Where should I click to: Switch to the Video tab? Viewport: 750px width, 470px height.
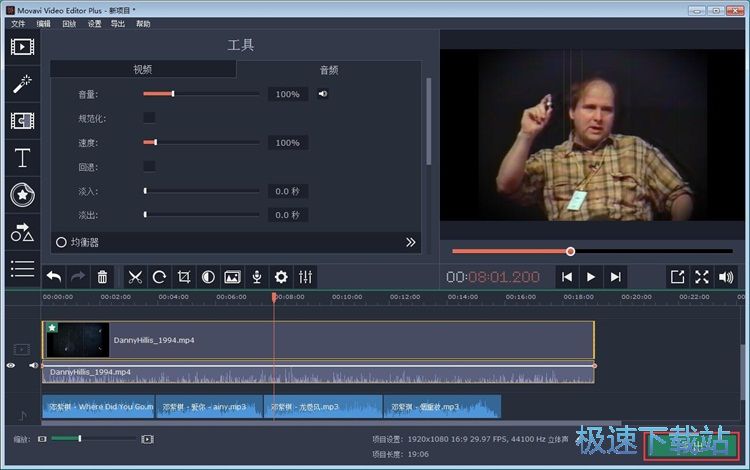[x=143, y=69]
